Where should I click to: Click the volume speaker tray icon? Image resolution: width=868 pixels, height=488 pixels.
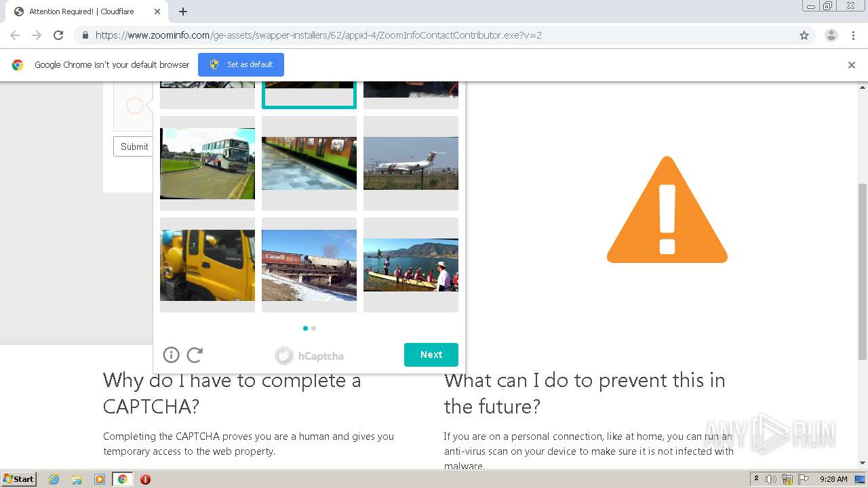coord(771,479)
